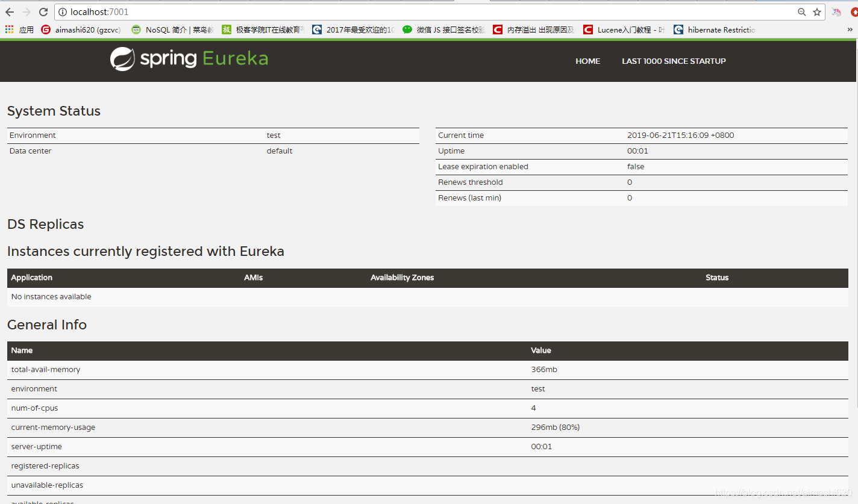Reload the localhost page
This screenshot has width=858, height=504.
43,12
